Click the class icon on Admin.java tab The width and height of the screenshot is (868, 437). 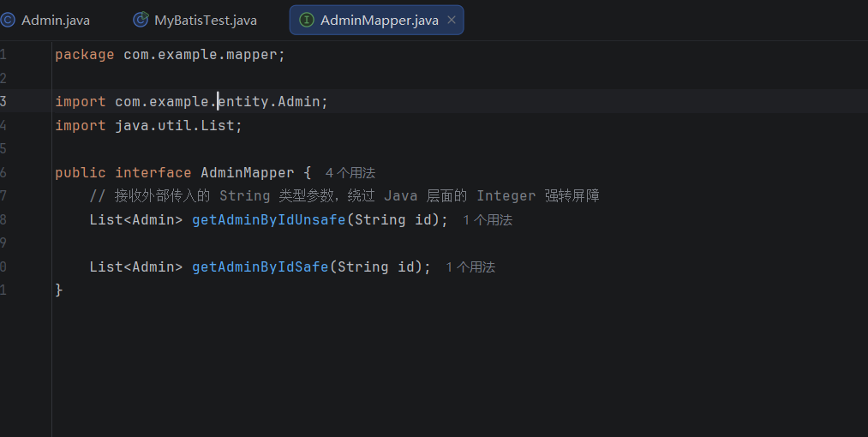[7, 21]
